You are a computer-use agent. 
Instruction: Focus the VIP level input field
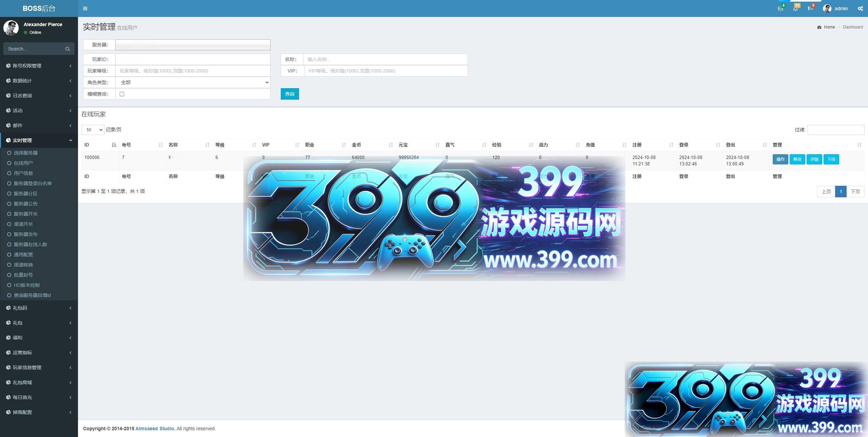point(386,71)
